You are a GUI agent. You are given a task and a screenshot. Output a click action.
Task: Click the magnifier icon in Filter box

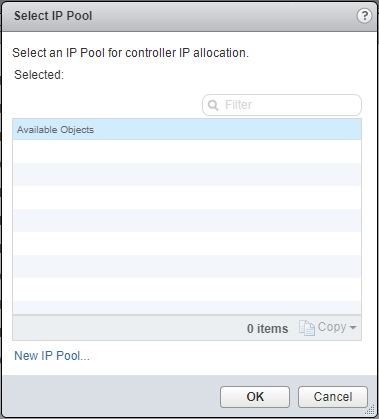coord(213,105)
